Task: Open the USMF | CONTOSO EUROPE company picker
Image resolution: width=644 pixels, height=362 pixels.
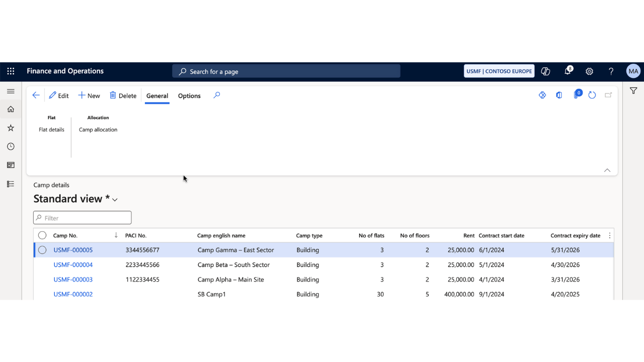Action: pos(499,71)
